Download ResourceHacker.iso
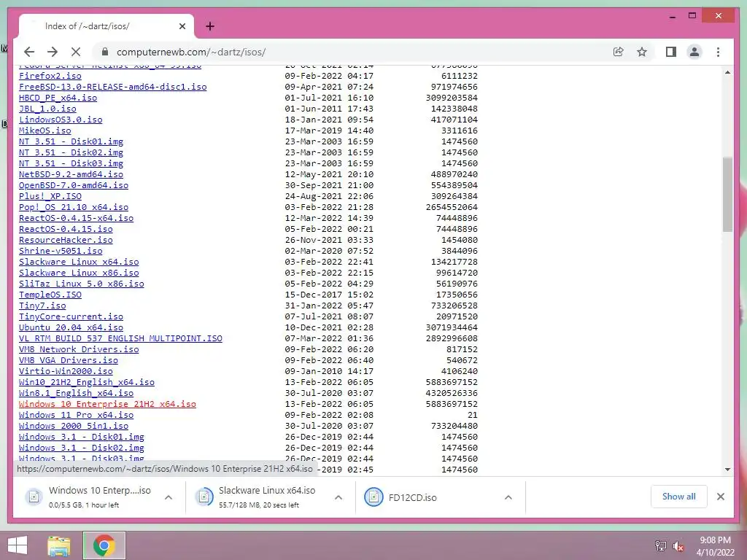The image size is (747, 560). coord(66,240)
